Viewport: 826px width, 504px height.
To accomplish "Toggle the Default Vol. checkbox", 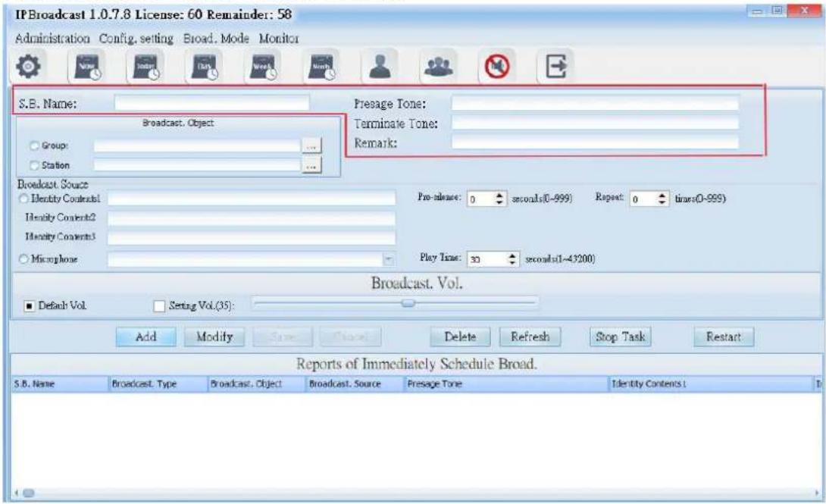I will 30,306.
